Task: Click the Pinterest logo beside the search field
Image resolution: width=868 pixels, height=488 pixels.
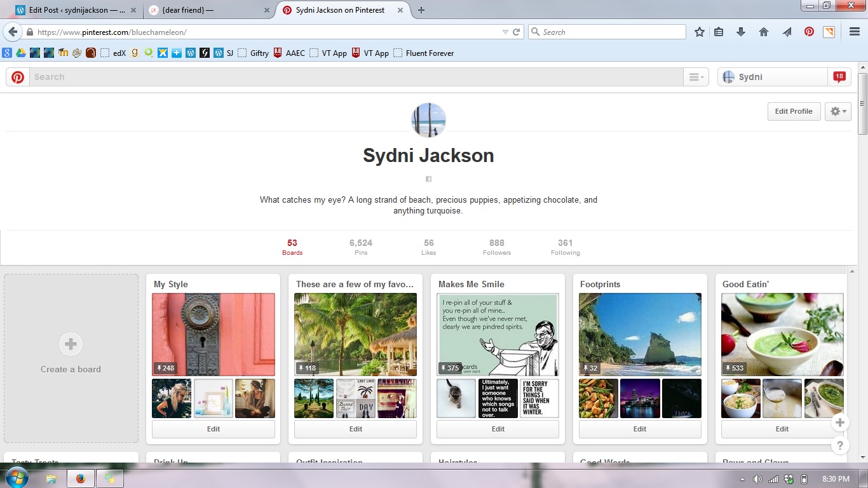Action: point(18,77)
